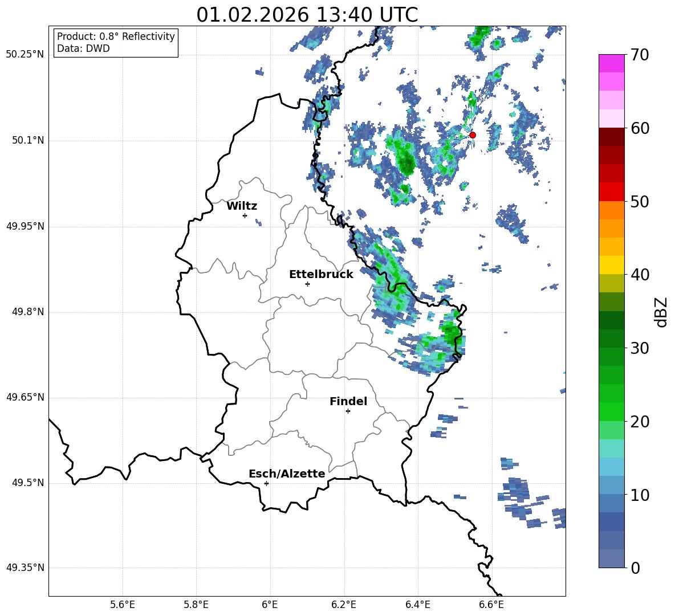Click the '50.1°N' latitude label
The width and height of the screenshot is (675, 616).
pyautogui.click(x=28, y=141)
